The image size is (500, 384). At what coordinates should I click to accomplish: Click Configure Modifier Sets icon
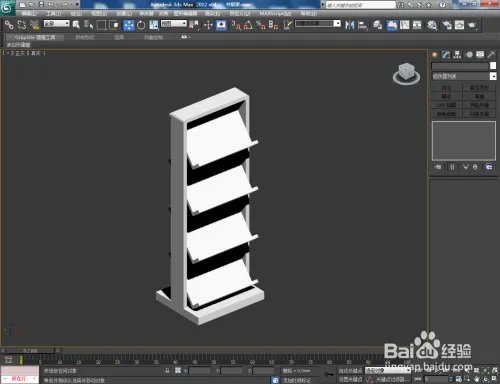coord(489,167)
